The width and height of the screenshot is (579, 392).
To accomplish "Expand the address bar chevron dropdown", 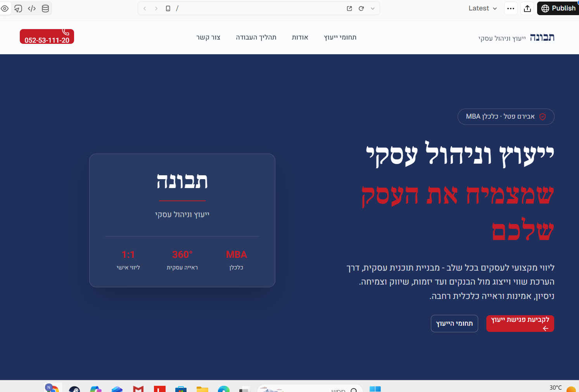I will pyautogui.click(x=373, y=9).
